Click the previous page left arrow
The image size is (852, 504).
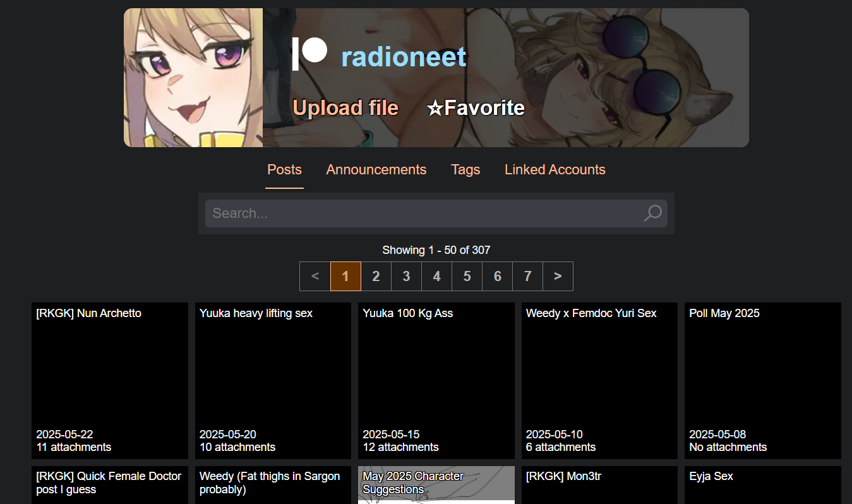pyautogui.click(x=315, y=276)
